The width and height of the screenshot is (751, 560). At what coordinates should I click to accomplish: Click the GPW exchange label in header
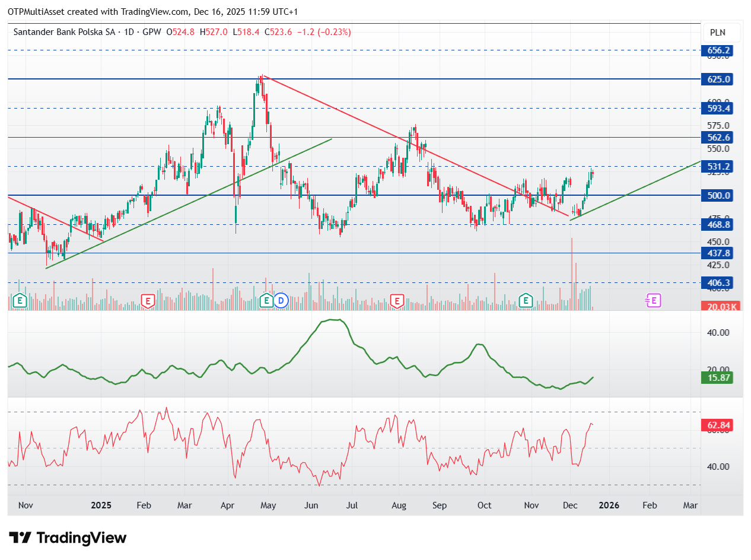[x=152, y=33]
